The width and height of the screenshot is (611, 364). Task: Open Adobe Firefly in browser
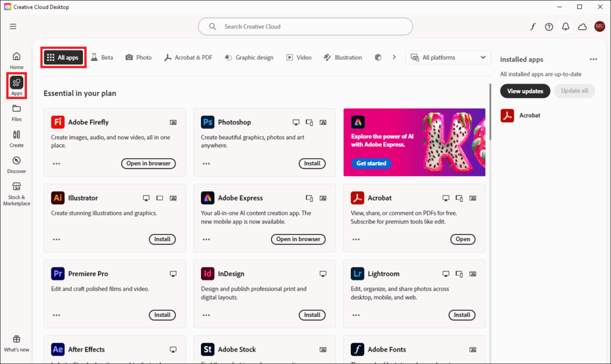148,163
